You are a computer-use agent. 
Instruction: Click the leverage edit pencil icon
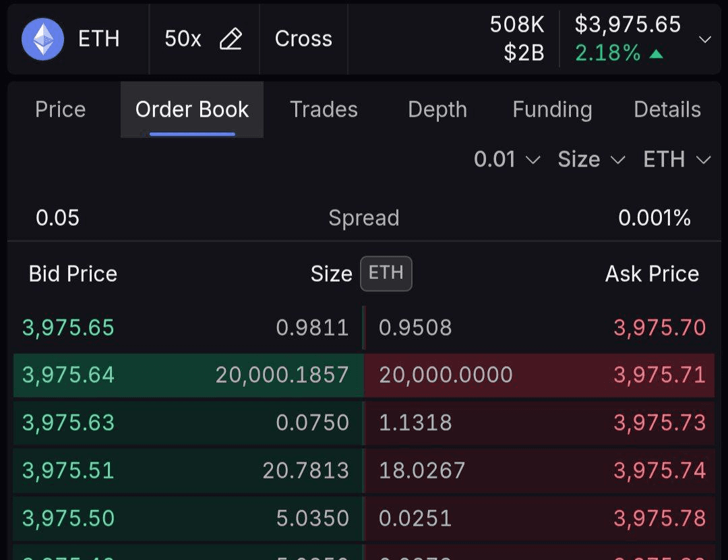(231, 39)
